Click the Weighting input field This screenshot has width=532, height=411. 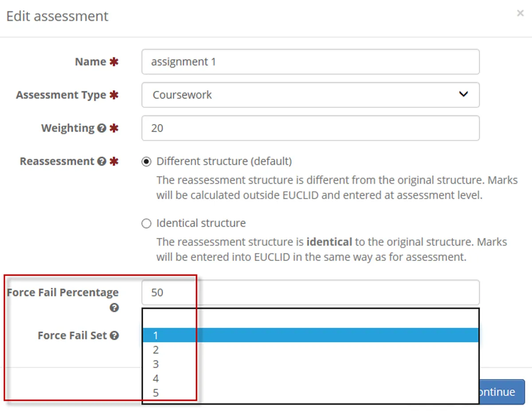click(310, 128)
